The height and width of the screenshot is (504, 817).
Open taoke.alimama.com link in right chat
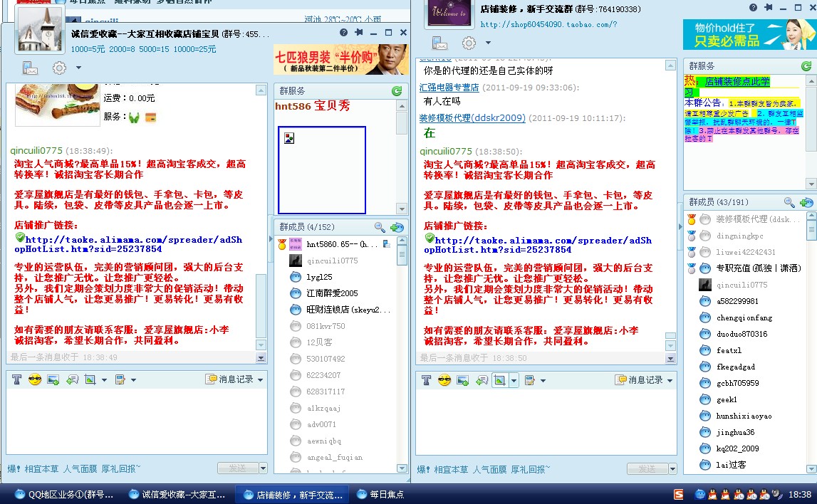pyautogui.click(x=538, y=245)
